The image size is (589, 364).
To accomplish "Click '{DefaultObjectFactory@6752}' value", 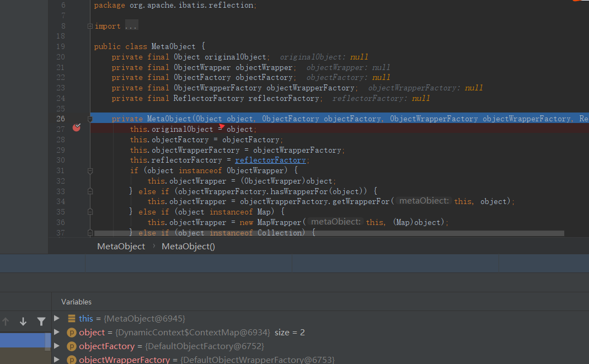I will click(205, 346).
